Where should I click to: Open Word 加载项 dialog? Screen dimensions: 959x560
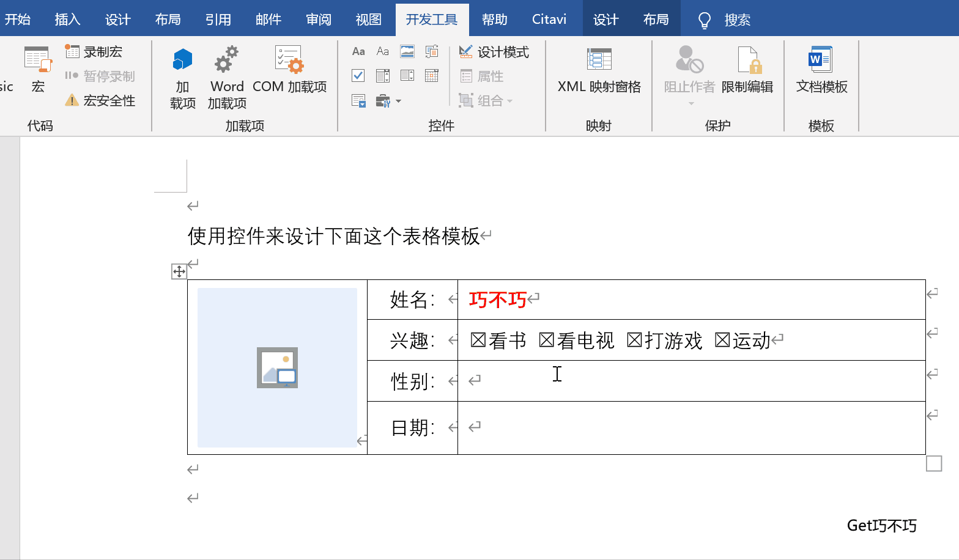pos(227,78)
